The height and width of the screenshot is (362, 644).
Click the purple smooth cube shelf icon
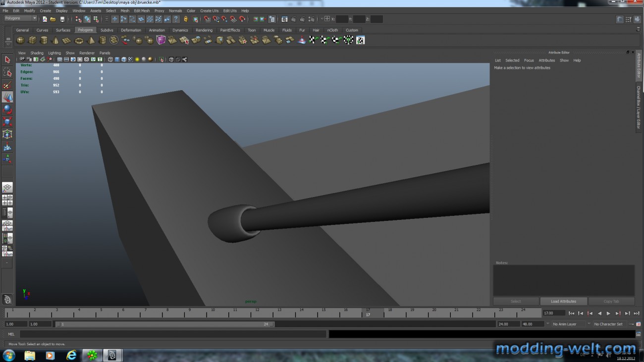pyautogui.click(x=161, y=40)
